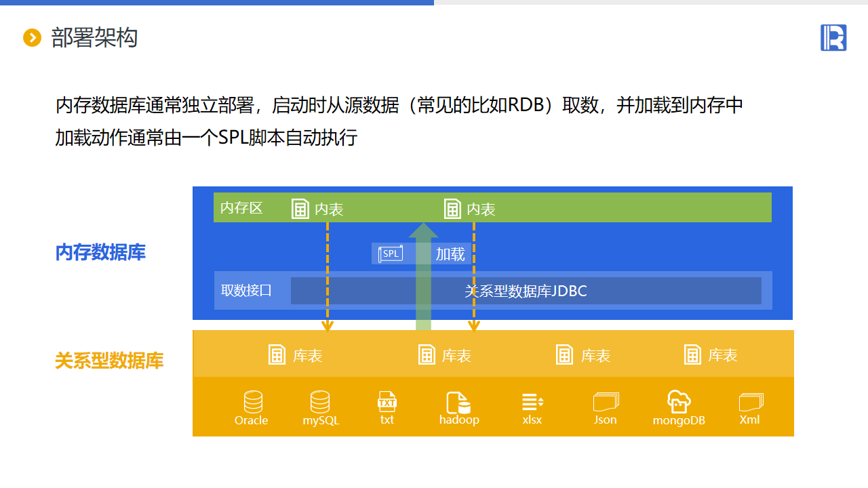The image size is (868, 488).
Task: Click the hadoop text label
Action: (x=459, y=420)
